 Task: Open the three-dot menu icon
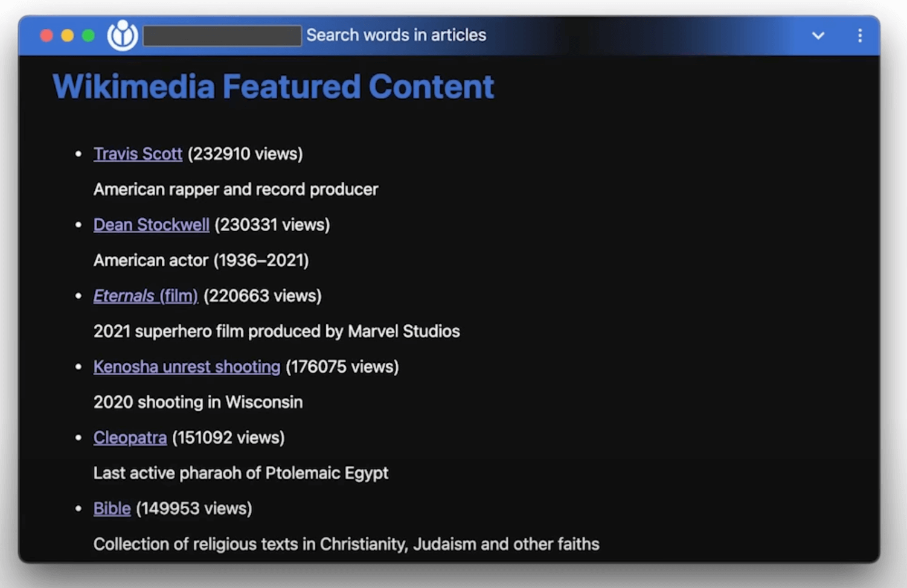coord(860,36)
